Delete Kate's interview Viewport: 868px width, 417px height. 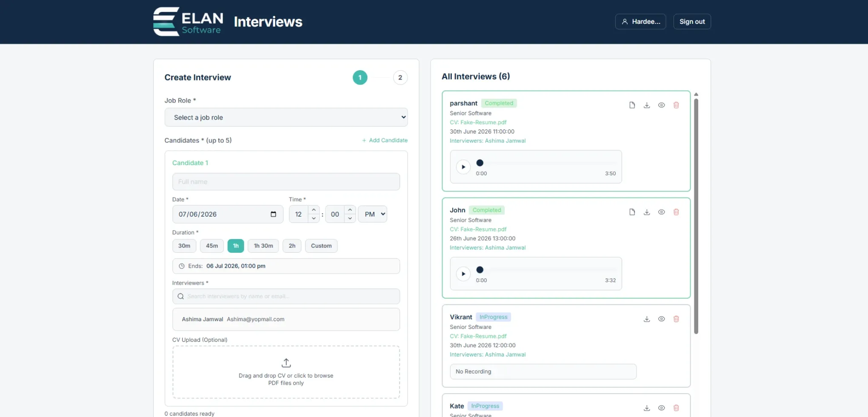(x=676, y=408)
